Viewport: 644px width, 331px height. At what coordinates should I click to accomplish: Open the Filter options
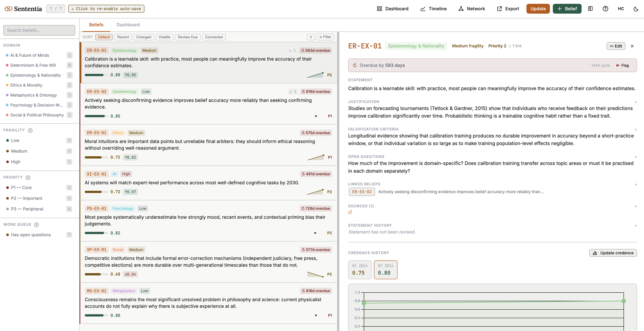click(325, 37)
